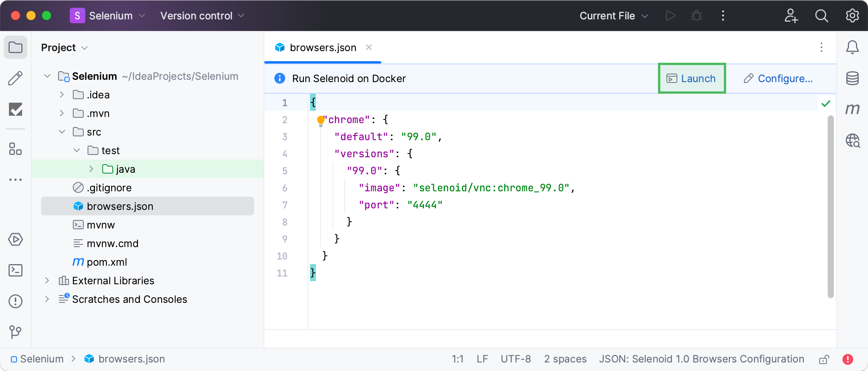The image size is (868, 371).
Task: Click the Configure... link
Action: (778, 79)
